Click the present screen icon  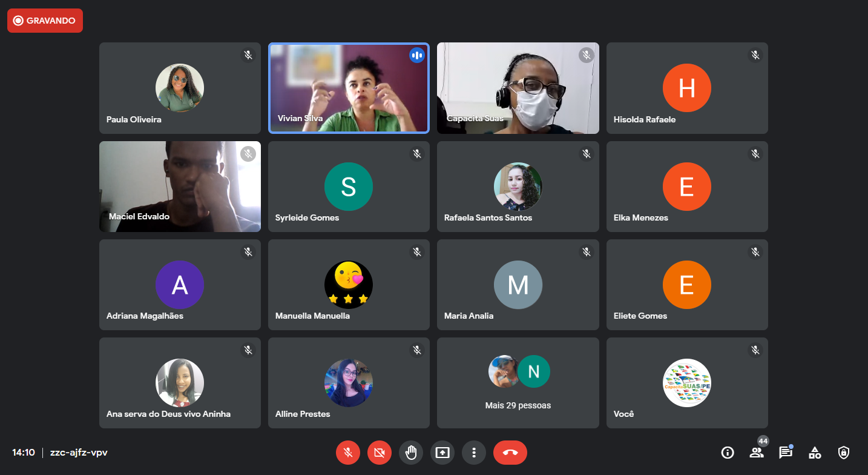click(x=442, y=453)
